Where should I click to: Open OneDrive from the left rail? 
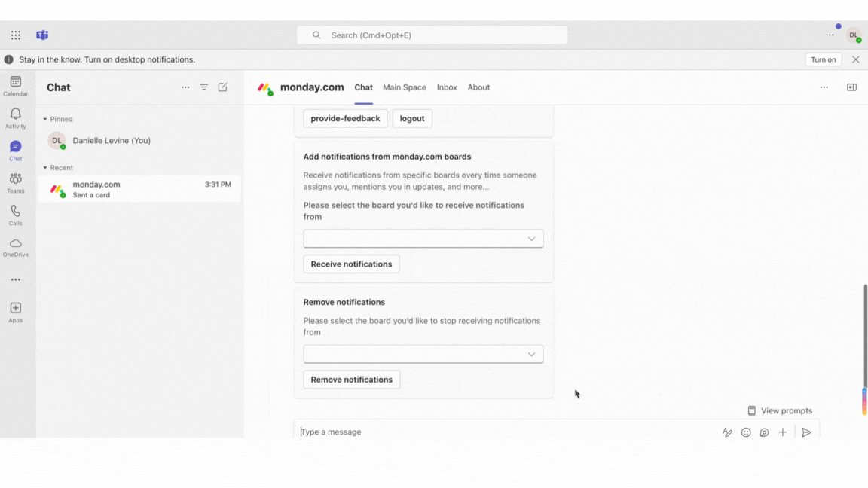click(x=16, y=247)
